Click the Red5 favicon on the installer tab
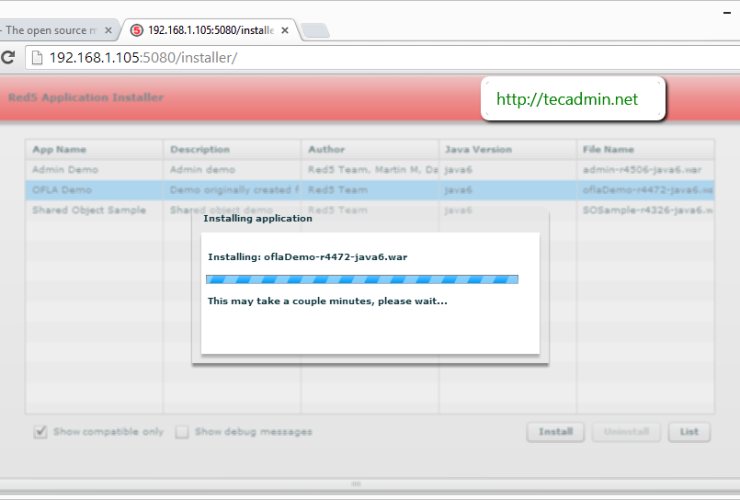Image resolution: width=740 pixels, height=500 pixels. tap(137, 31)
